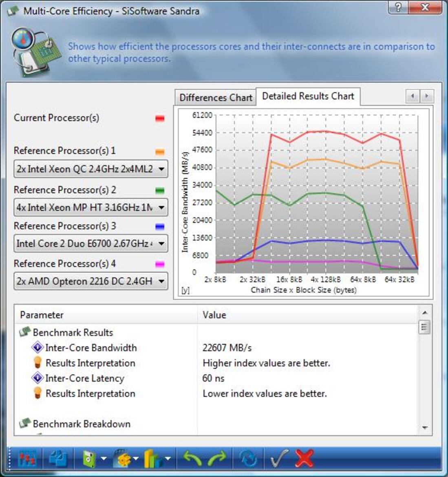Click the red Current Processor color swatch
This screenshot has width=448, height=477.
click(x=160, y=118)
